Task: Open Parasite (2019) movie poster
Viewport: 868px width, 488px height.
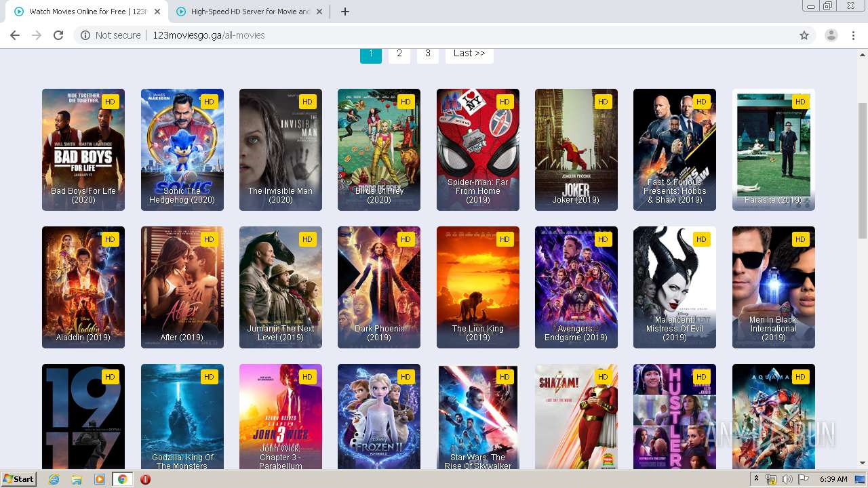Action: click(x=774, y=150)
